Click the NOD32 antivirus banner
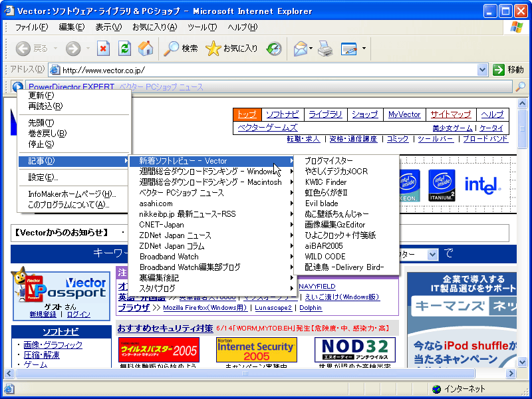Screen dimensions: 532x399 355,350
